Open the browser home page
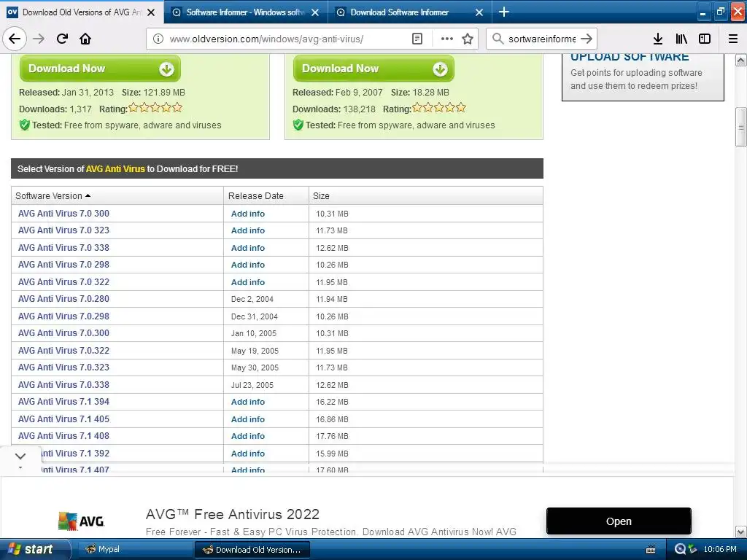Image resolution: width=747 pixels, height=560 pixels. [x=85, y=39]
